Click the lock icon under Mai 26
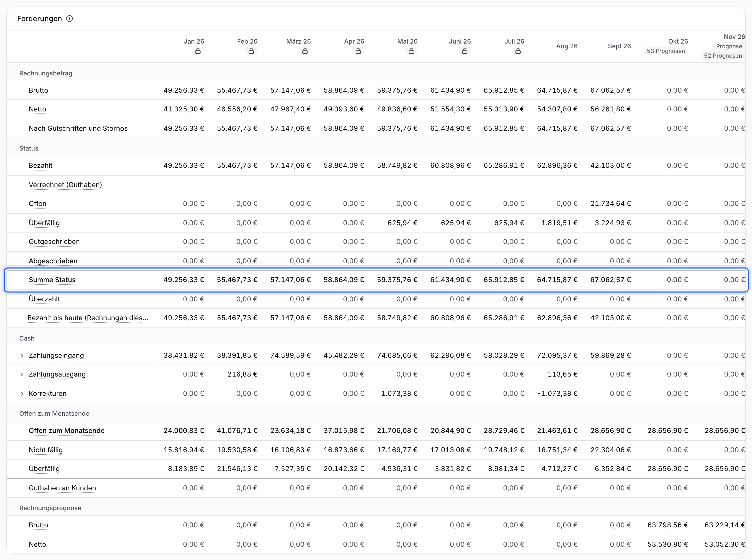This screenshot has height=560, width=752. pyautogui.click(x=412, y=51)
